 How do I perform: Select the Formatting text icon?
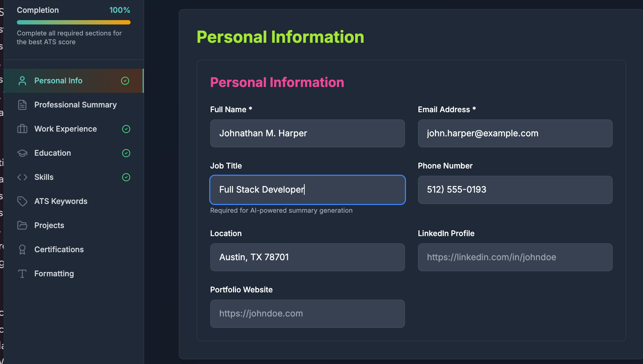click(x=22, y=273)
